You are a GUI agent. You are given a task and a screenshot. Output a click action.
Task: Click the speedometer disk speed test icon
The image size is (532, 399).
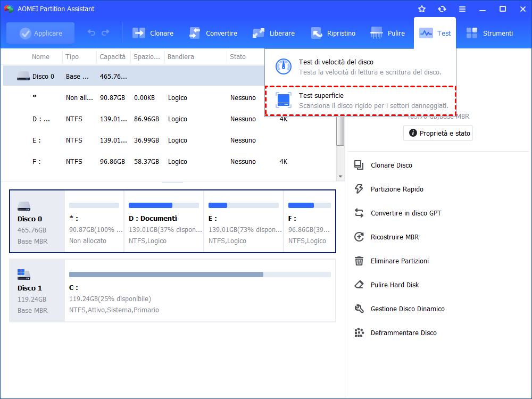click(x=284, y=66)
